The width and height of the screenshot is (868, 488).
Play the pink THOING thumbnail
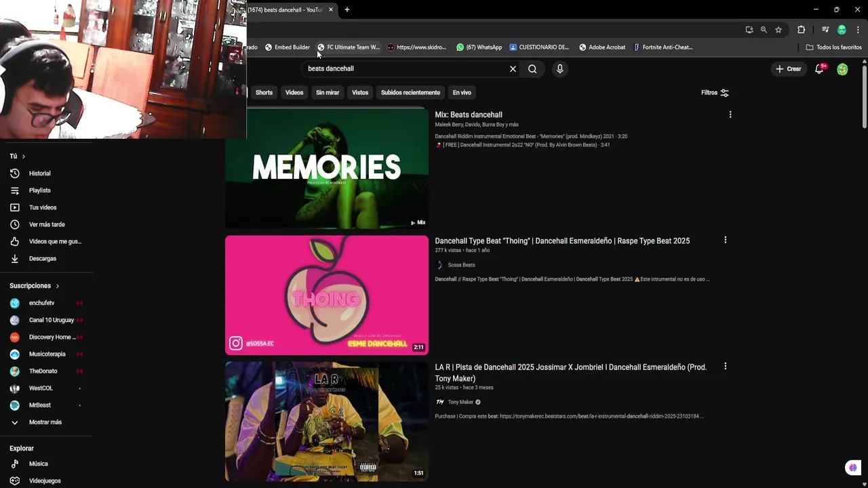point(327,295)
